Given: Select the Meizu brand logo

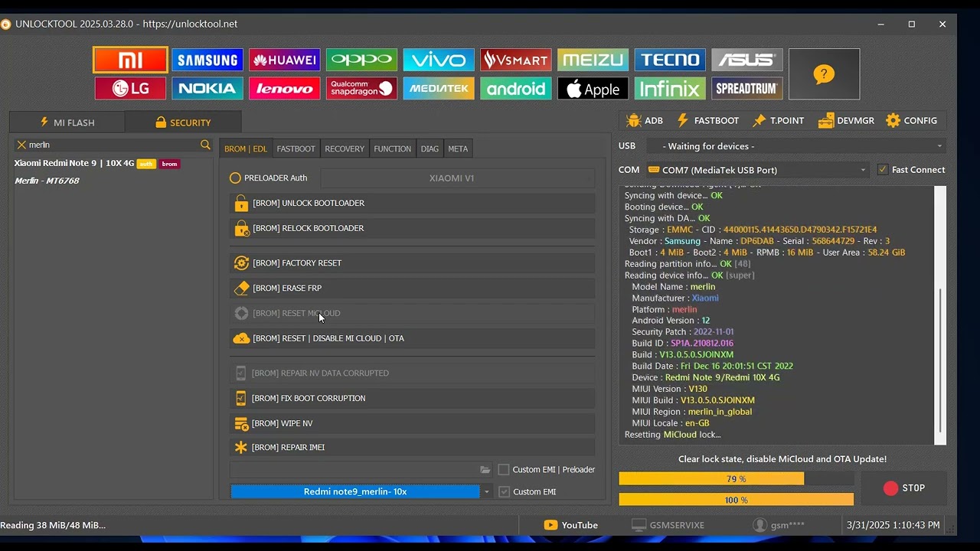Looking at the screenshot, I should [x=593, y=60].
